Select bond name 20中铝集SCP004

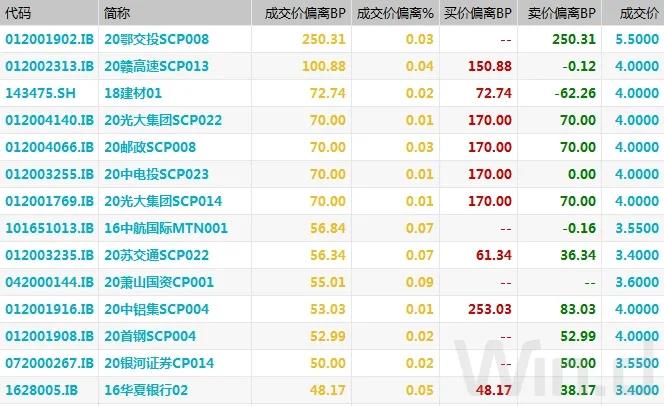tap(156, 309)
